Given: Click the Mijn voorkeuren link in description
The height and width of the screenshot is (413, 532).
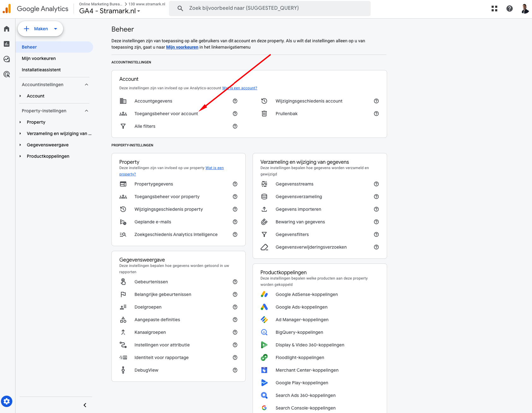Looking at the screenshot, I should point(182,47).
